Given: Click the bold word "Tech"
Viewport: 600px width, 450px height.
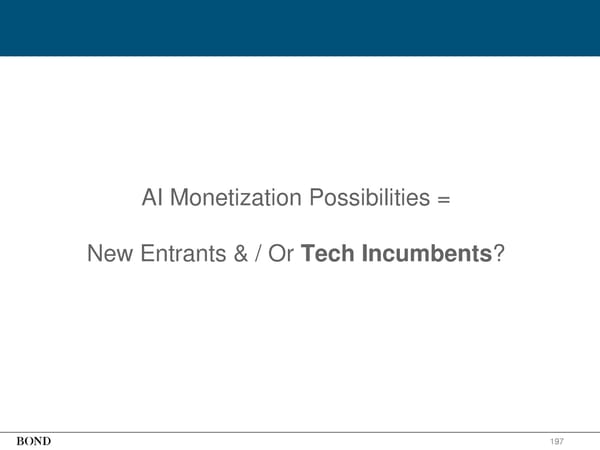Looking at the screenshot, I should [329, 256].
